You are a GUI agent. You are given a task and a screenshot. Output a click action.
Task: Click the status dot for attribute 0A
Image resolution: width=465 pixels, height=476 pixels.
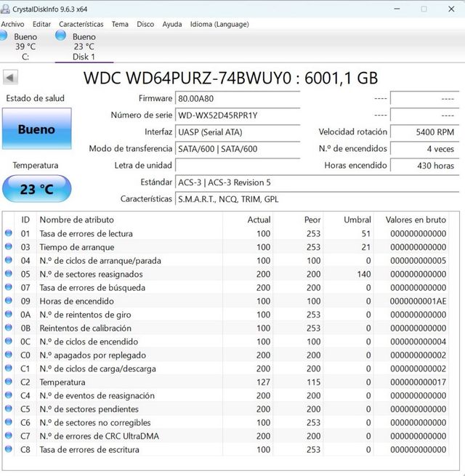tap(9, 314)
